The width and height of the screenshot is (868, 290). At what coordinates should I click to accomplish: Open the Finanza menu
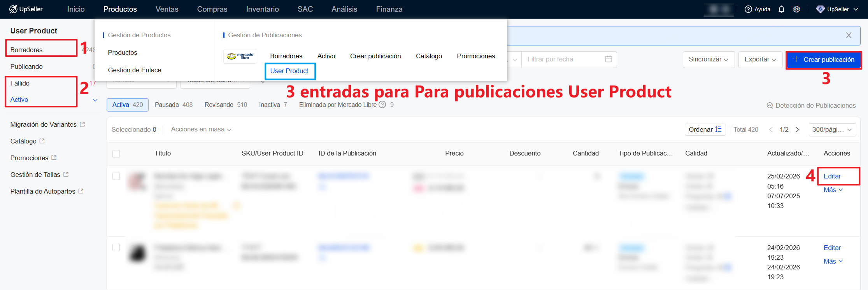389,9
